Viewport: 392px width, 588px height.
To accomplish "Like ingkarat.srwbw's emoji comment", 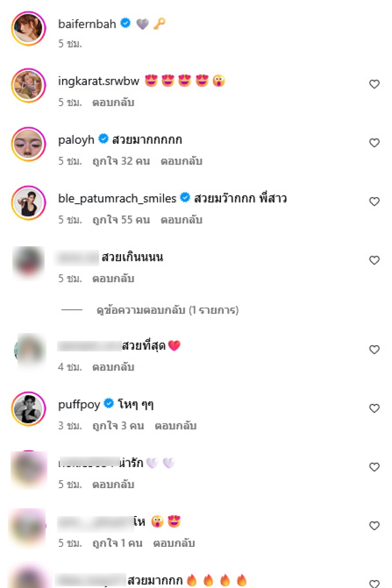I will coord(374,84).
